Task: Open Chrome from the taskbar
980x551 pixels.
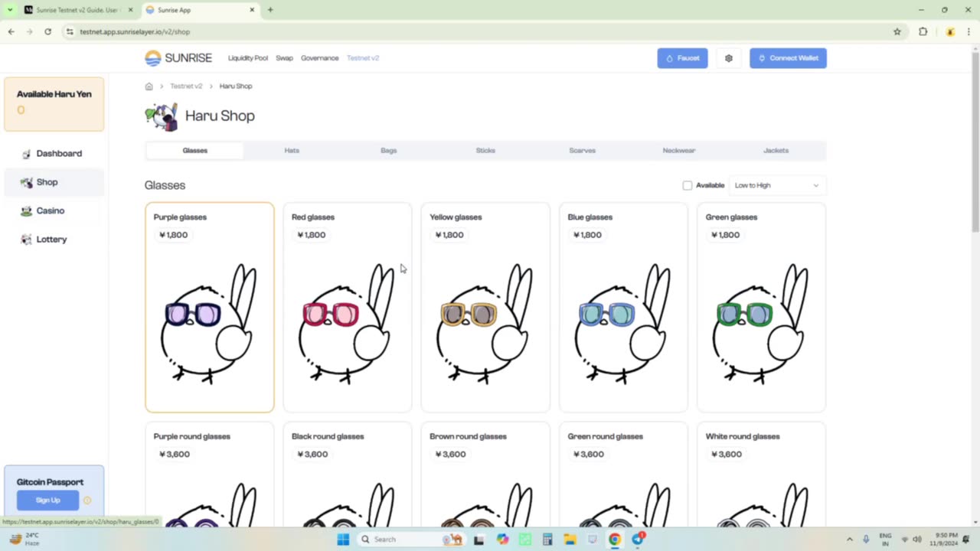Action: (615, 540)
